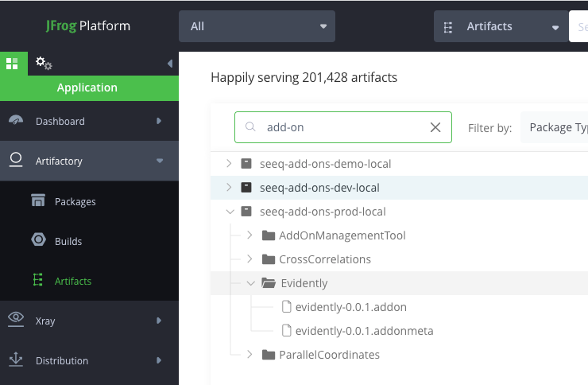This screenshot has height=385, width=588.
Task: Open the All repositories dropdown
Action: pyautogui.click(x=257, y=26)
